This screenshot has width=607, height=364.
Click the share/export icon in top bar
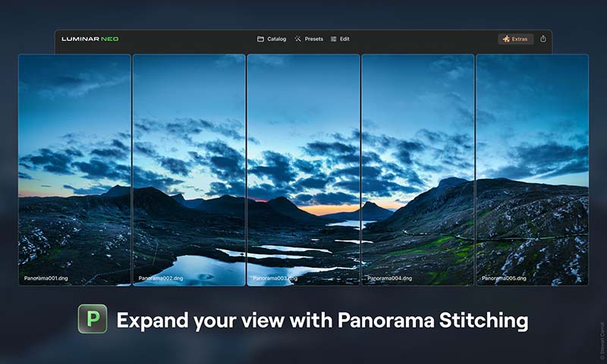coord(543,39)
